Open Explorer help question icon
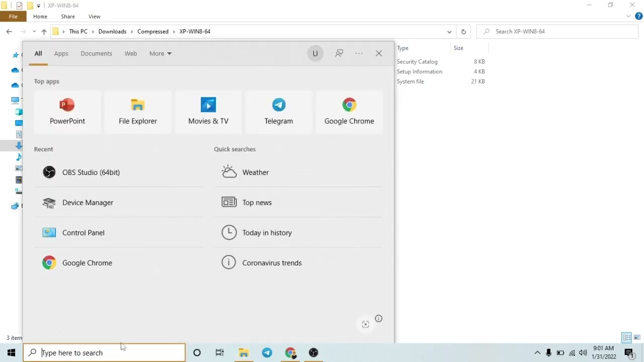 (639, 16)
